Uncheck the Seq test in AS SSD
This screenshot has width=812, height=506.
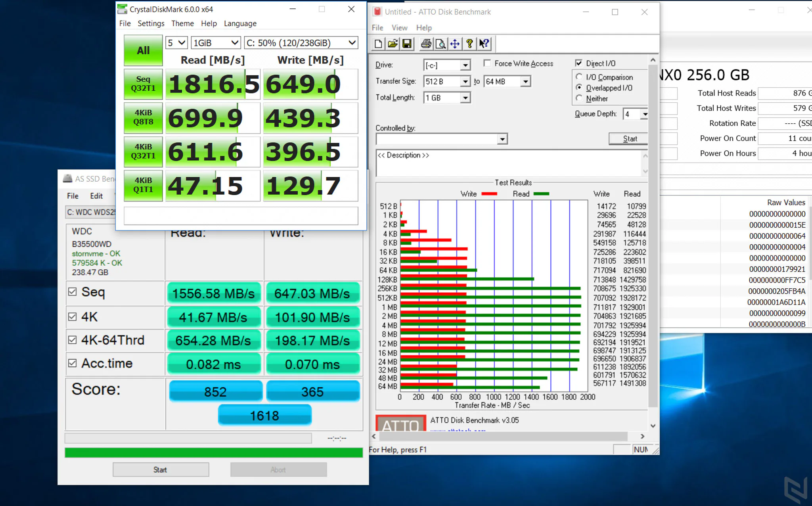pyautogui.click(x=72, y=292)
